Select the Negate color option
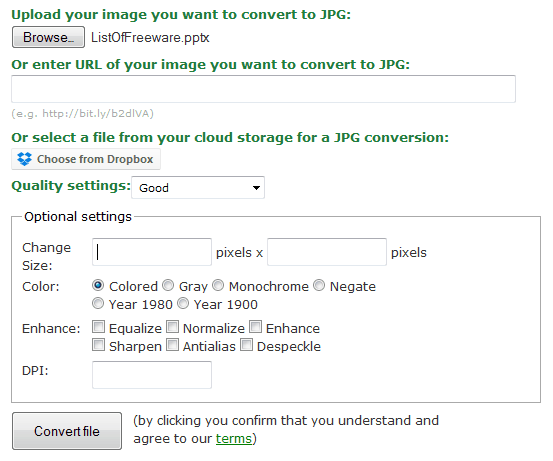The height and width of the screenshot is (461, 553). [319, 285]
